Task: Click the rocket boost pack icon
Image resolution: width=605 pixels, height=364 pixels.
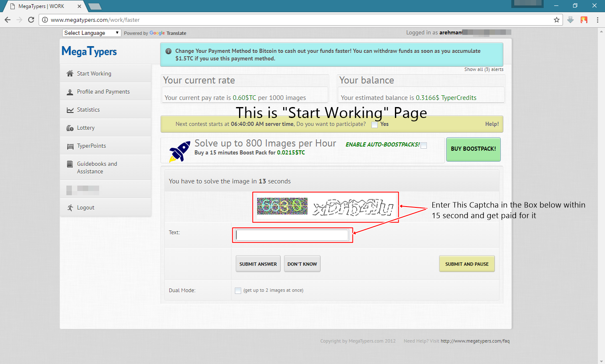Action: [179, 152]
